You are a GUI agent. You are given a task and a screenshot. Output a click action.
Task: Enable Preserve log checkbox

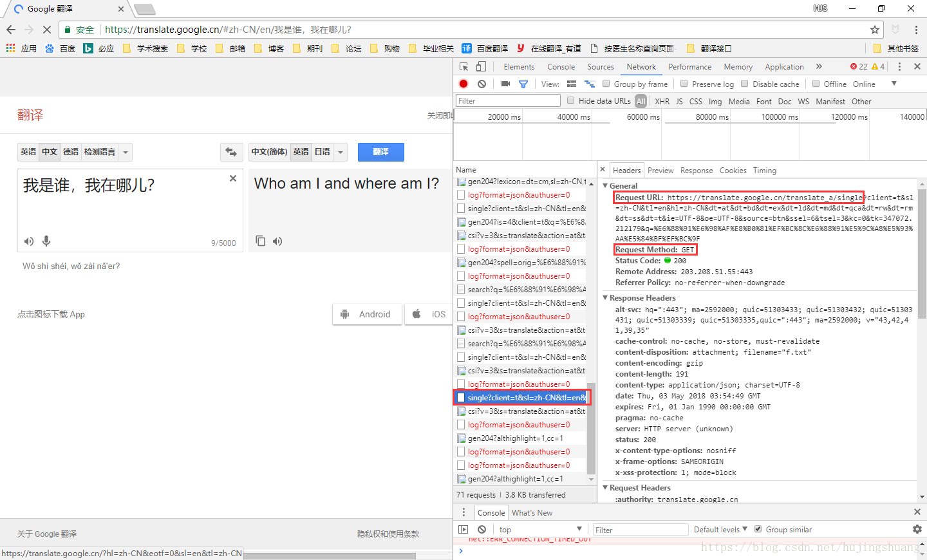684,84
